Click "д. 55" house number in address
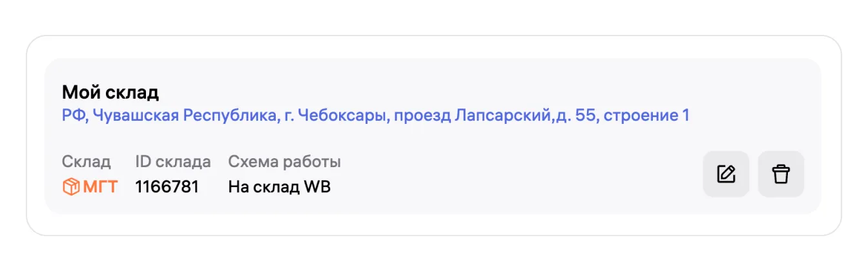The image size is (868, 271). [575, 116]
